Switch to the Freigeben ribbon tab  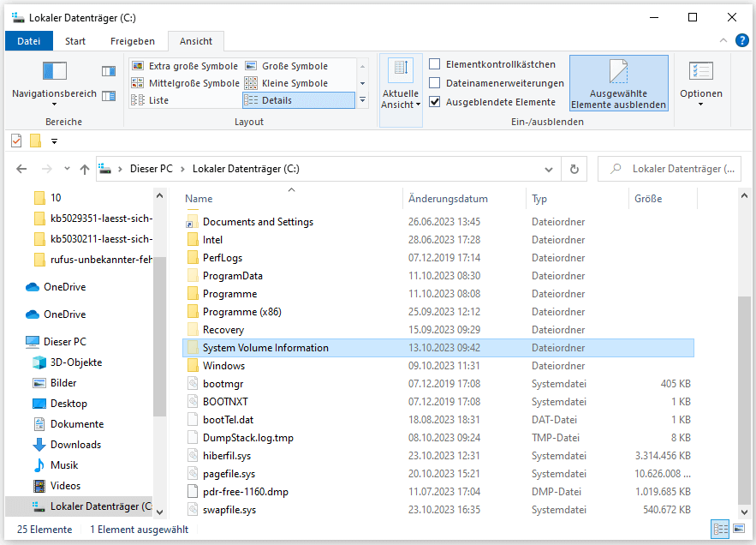(133, 41)
